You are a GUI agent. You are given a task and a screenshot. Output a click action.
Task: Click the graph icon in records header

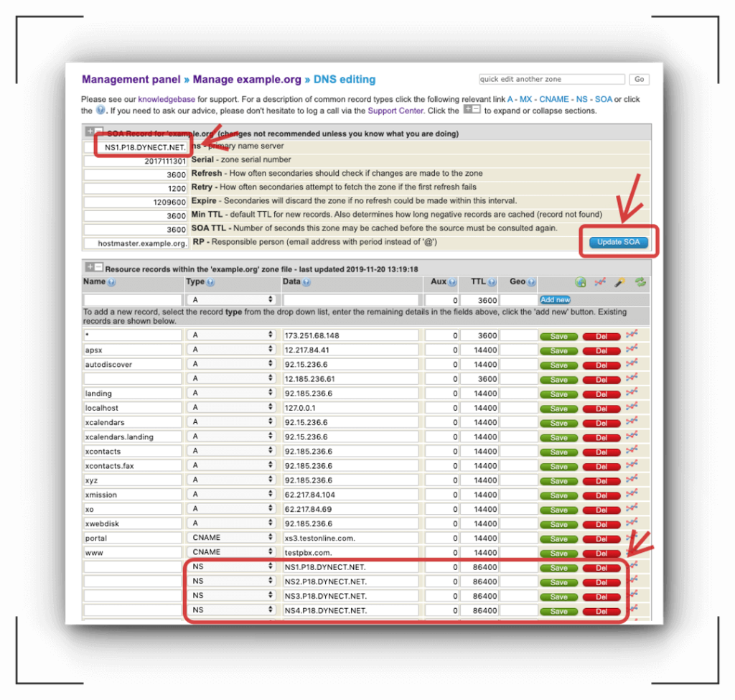(x=600, y=282)
